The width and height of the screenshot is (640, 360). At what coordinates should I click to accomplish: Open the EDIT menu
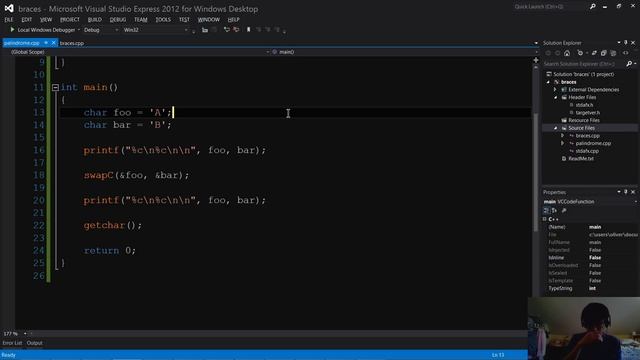click(27, 20)
